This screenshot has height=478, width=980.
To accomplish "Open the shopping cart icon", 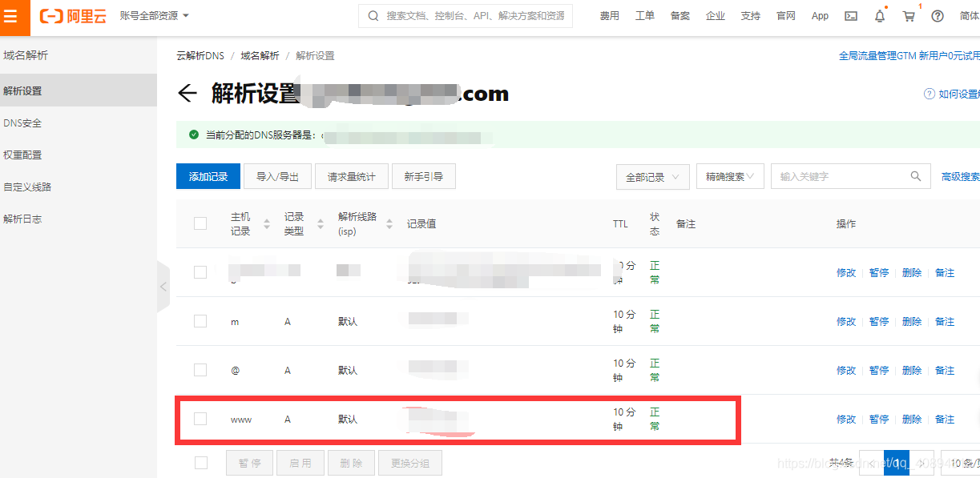I will (x=909, y=16).
